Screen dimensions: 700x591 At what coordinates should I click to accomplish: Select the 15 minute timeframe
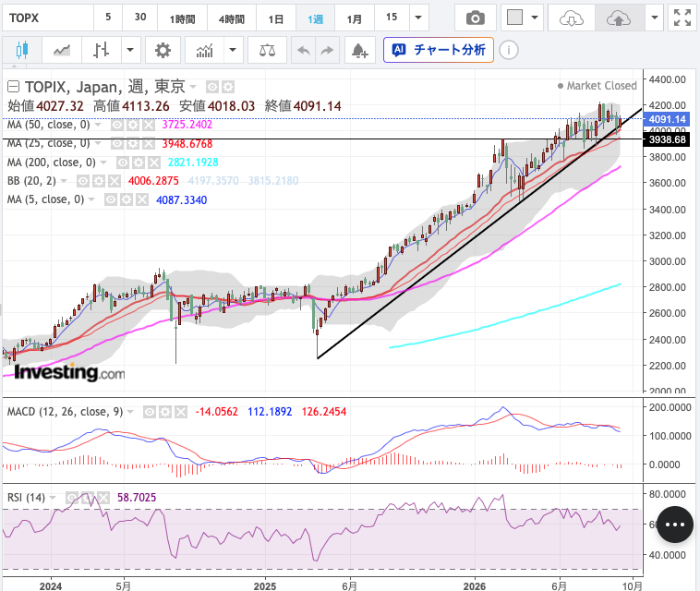pyautogui.click(x=392, y=18)
